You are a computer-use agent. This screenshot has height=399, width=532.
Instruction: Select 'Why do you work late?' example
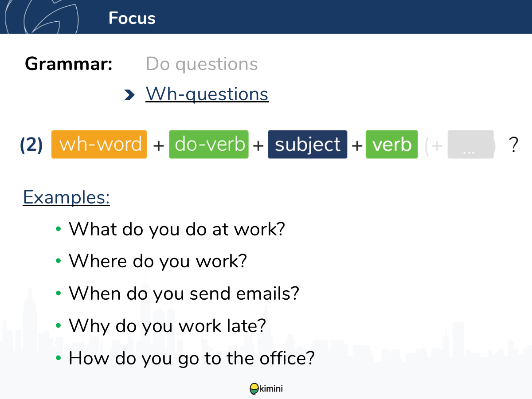[x=167, y=326]
